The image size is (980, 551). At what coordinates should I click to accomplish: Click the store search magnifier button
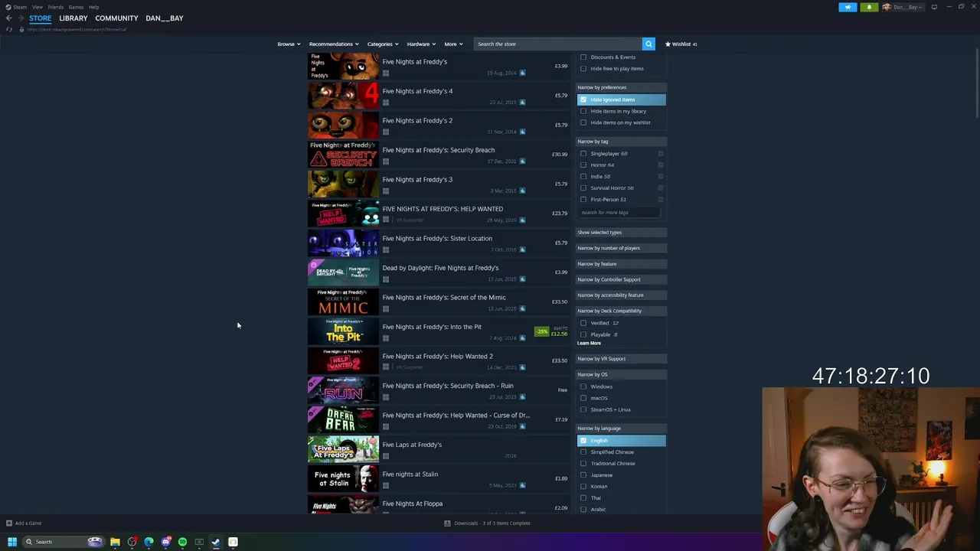pos(648,44)
